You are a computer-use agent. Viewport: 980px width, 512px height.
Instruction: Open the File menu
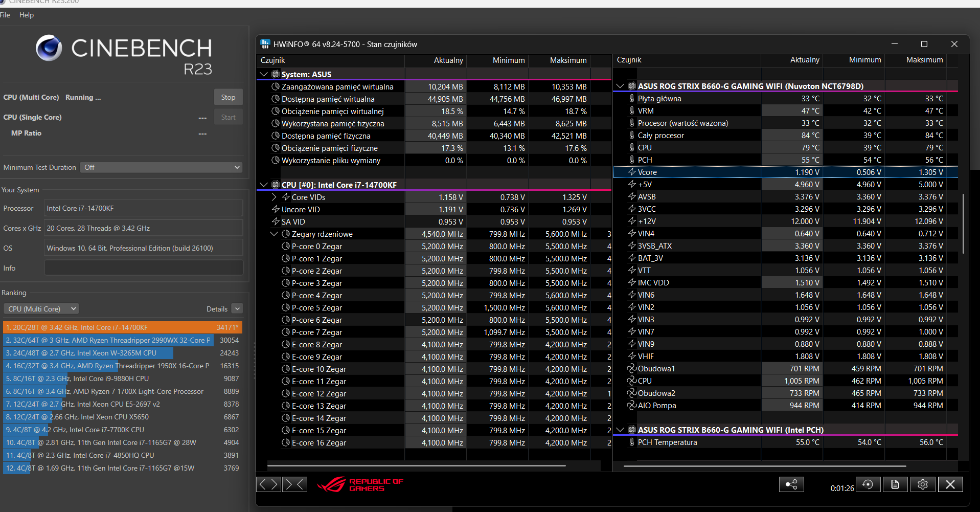click(x=5, y=15)
